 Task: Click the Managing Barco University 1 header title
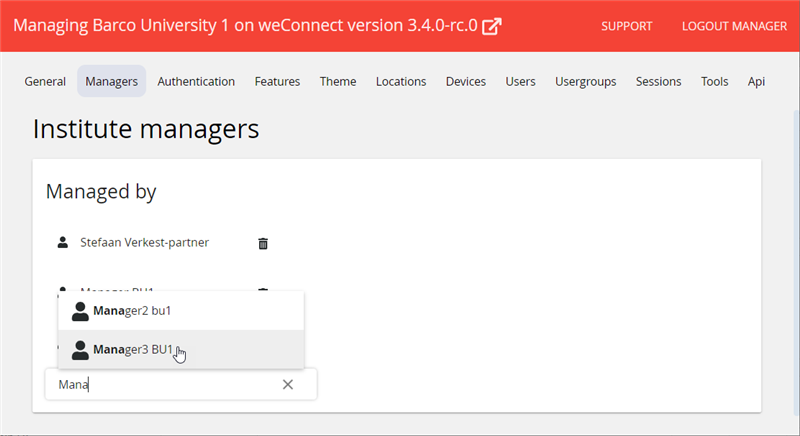click(245, 25)
